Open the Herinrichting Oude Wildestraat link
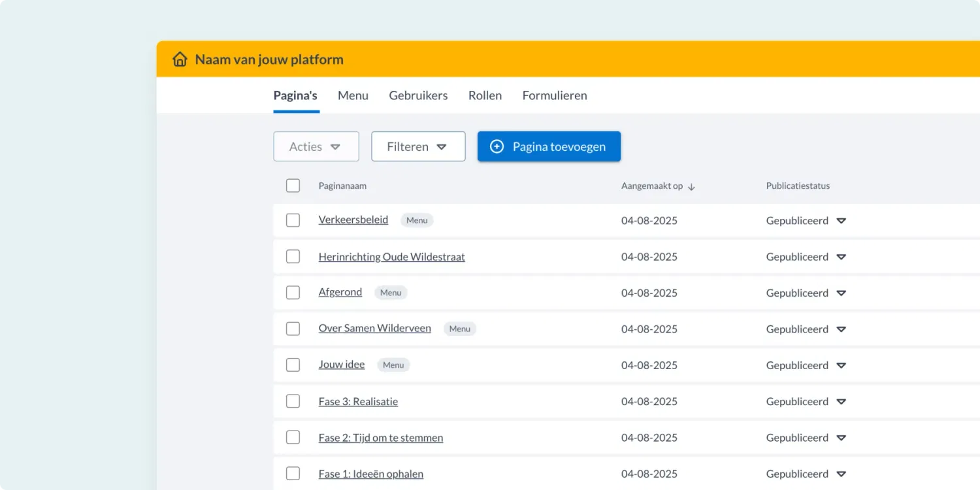The image size is (980, 490). point(392,257)
